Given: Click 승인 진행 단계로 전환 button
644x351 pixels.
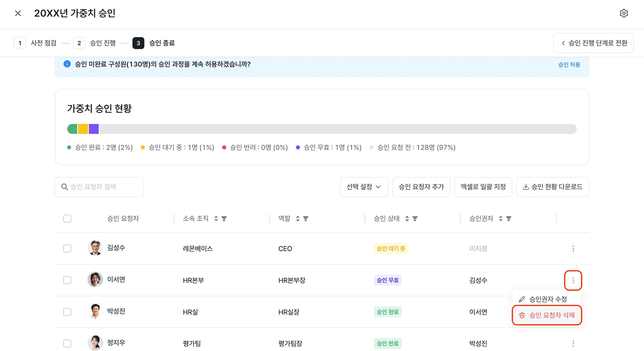Looking at the screenshot, I should pos(593,43).
